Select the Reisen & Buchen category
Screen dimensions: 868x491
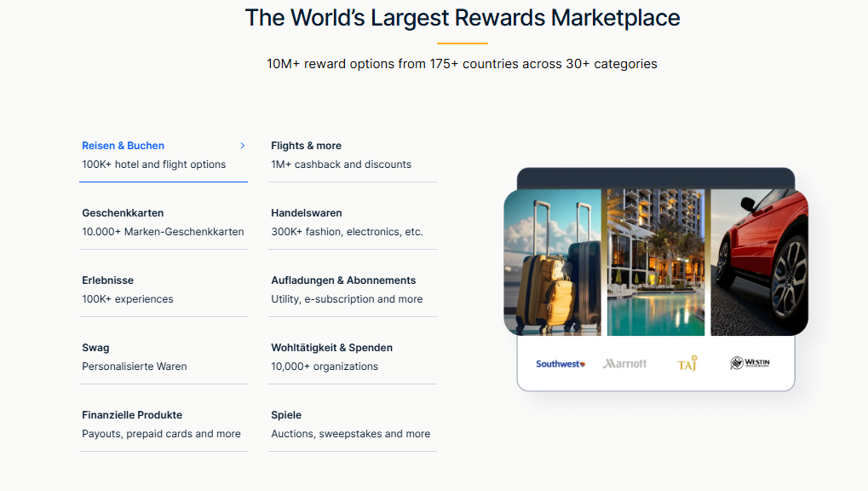(x=124, y=146)
